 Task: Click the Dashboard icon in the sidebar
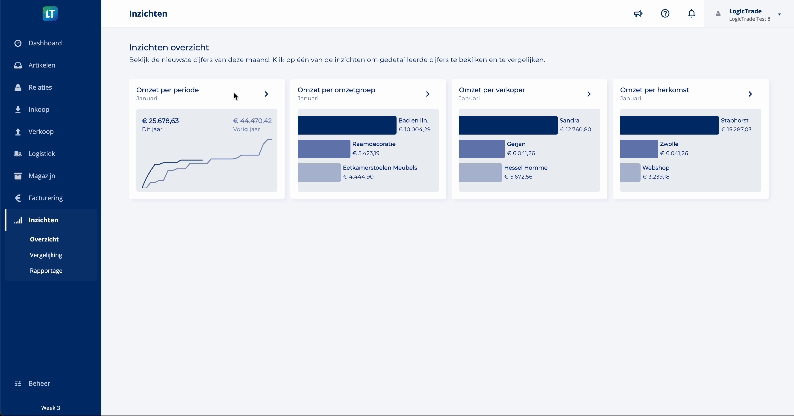pos(18,43)
